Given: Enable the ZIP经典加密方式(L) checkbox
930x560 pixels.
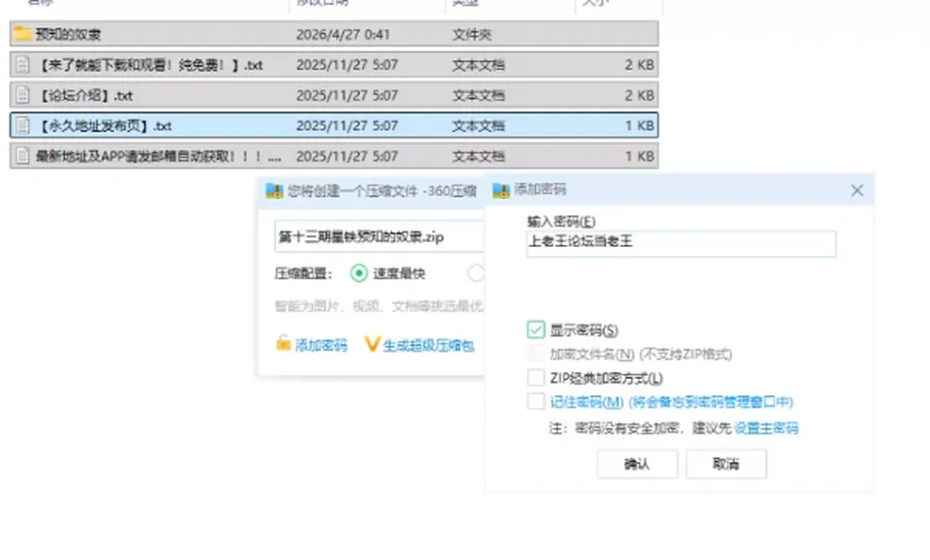Looking at the screenshot, I should coord(536,377).
